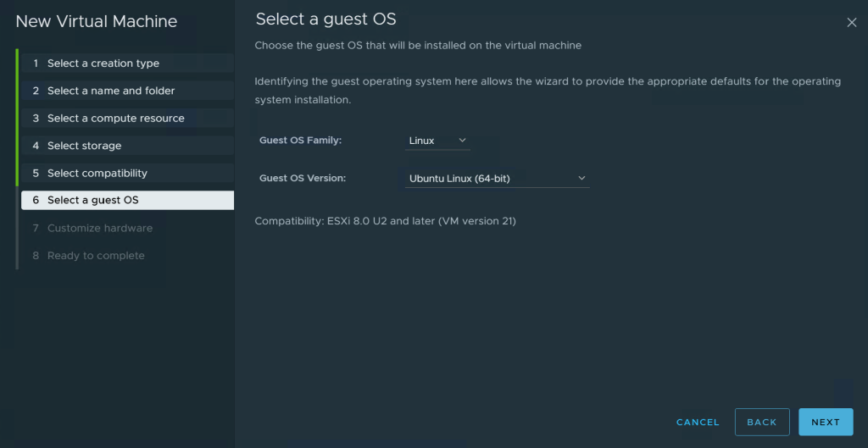Jump to step 3 Select a compute resource

pos(127,118)
